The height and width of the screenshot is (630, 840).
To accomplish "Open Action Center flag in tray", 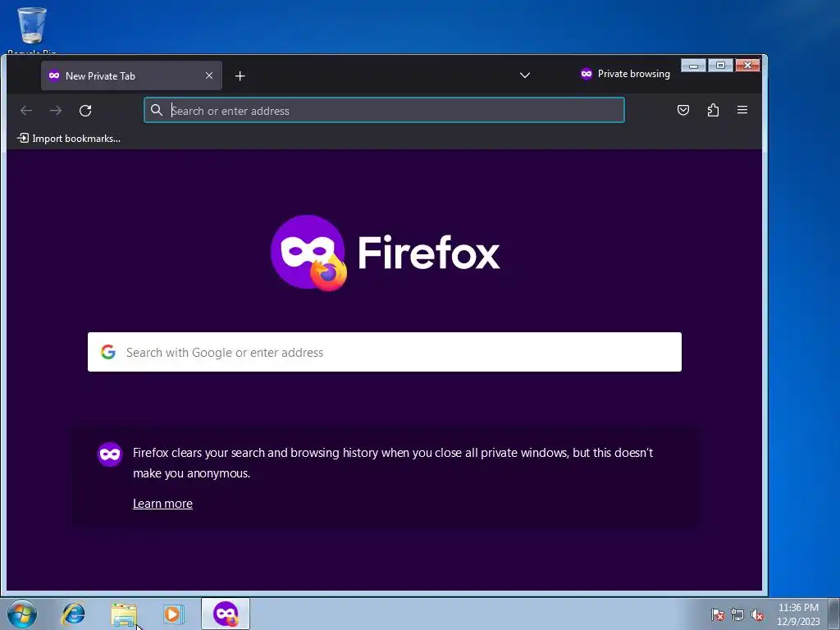I will (x=718, y=614).
